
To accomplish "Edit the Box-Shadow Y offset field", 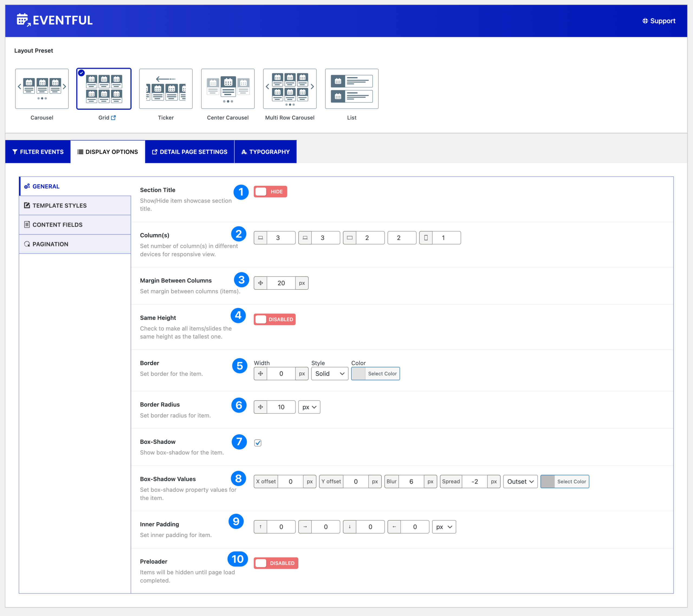I will [x=356, y=481].
